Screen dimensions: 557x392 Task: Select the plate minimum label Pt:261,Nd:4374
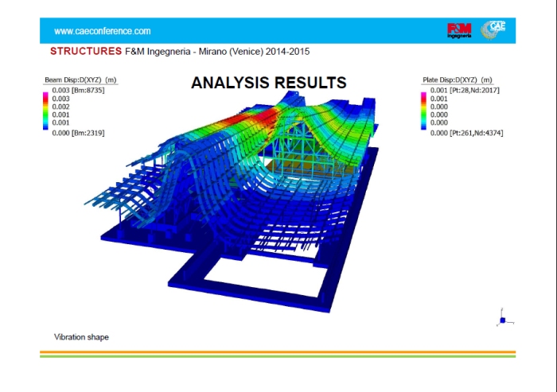477,133
